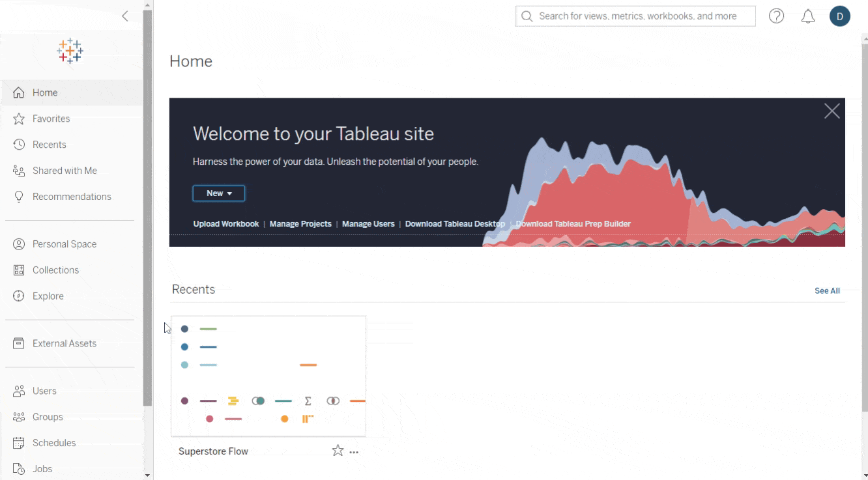The image size is (868, 480).
Task: Click the Download Tableau Desktop link
Action: click(x=455, y=224)
